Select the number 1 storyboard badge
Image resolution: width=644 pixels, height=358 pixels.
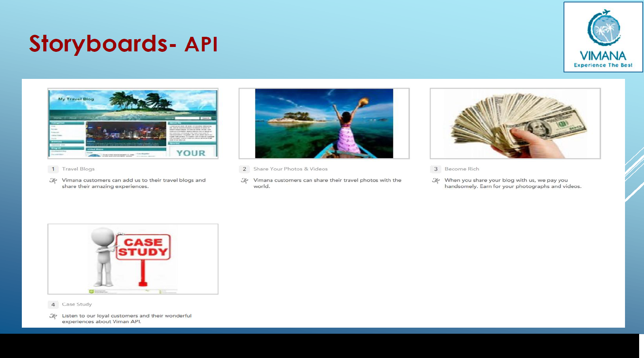[x=53, y=169]
